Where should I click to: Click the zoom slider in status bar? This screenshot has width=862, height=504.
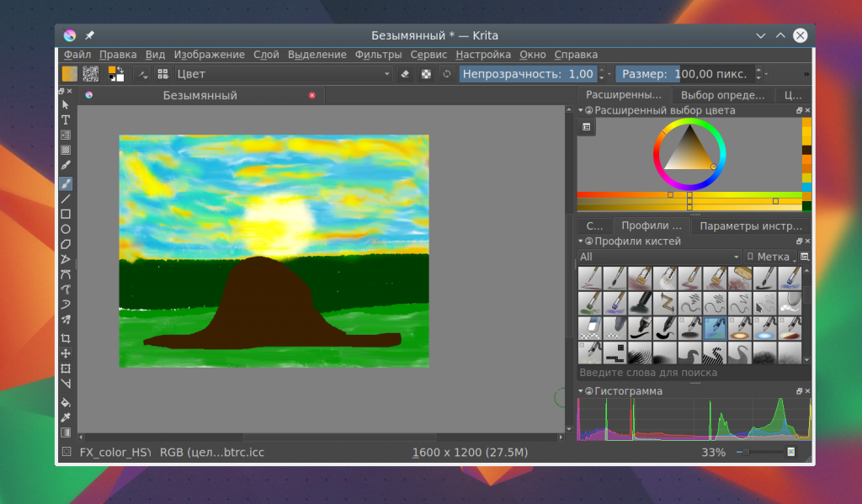point(761,453)
